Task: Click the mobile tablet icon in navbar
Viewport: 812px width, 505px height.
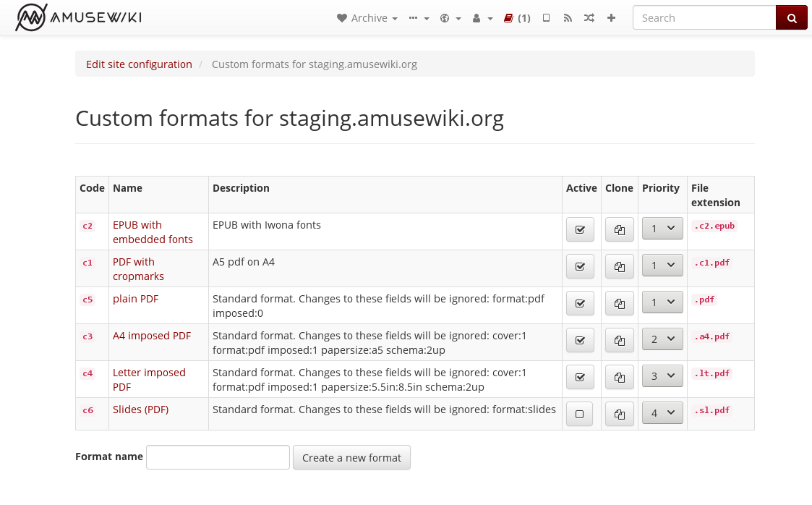Action: [x=546, y=18]
